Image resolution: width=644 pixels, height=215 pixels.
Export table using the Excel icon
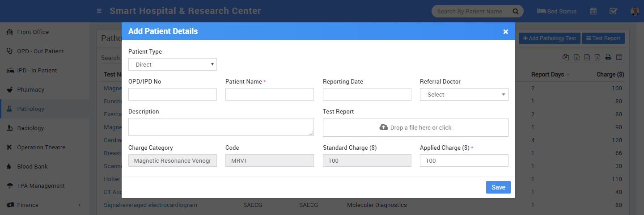point(577,57)
